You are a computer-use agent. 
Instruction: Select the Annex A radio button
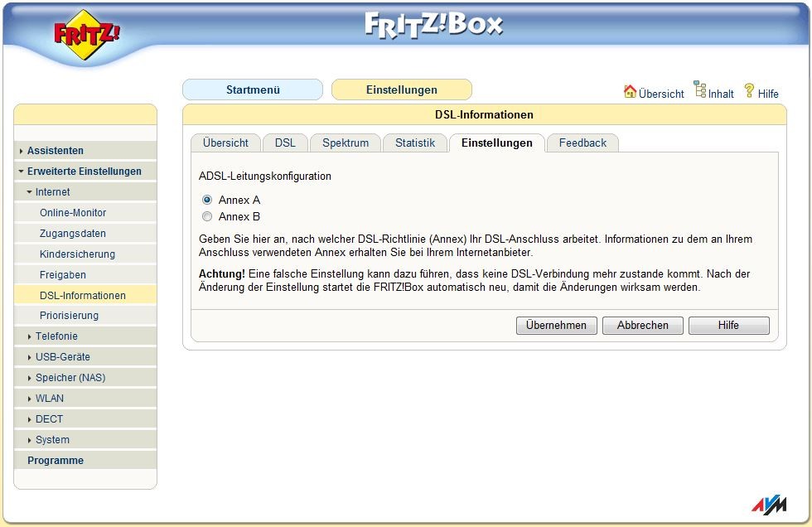coord(207,200)
